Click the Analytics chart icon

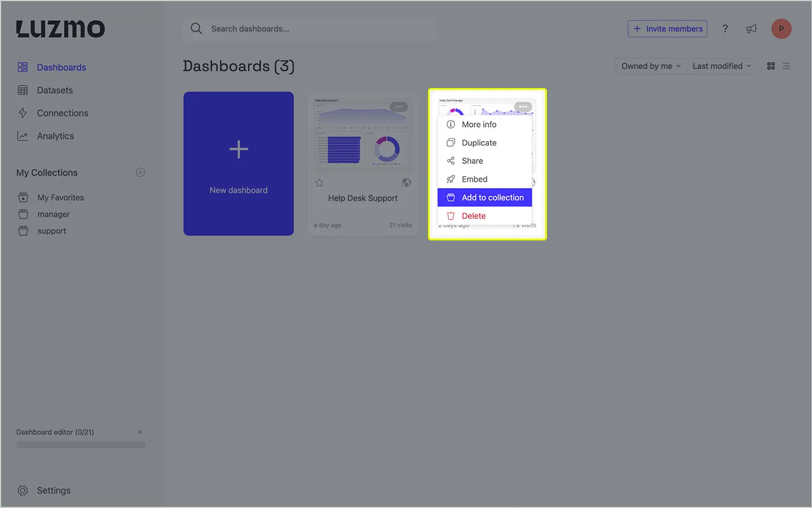pyautogui.click(x=23, y=136)
